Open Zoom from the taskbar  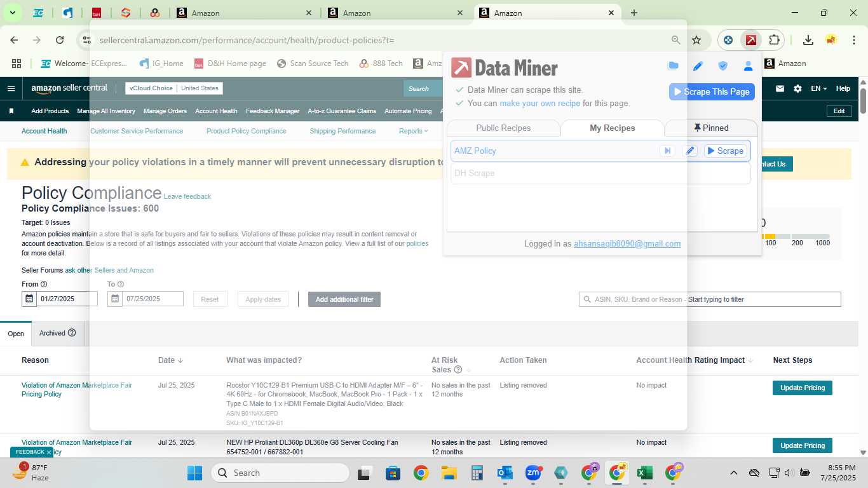532,473
